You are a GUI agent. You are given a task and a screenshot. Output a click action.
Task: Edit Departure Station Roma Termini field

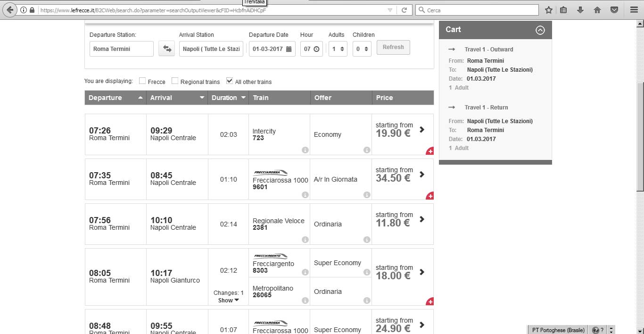[x=121, y=49]
